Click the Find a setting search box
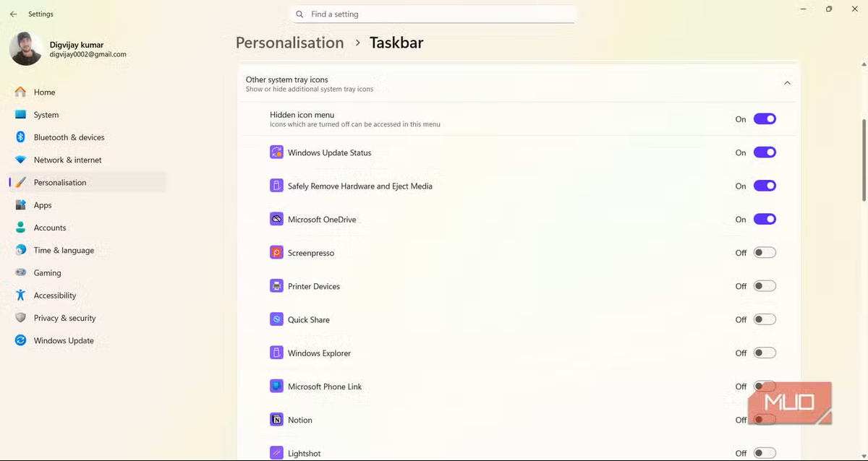The image size is (868, 461). pyautogui.click(x=433, y=14)
